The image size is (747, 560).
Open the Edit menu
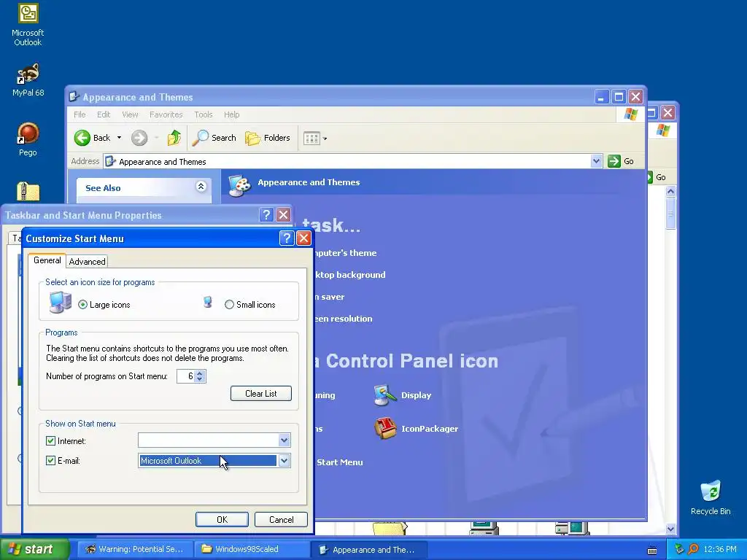click(x=104, y=114)
